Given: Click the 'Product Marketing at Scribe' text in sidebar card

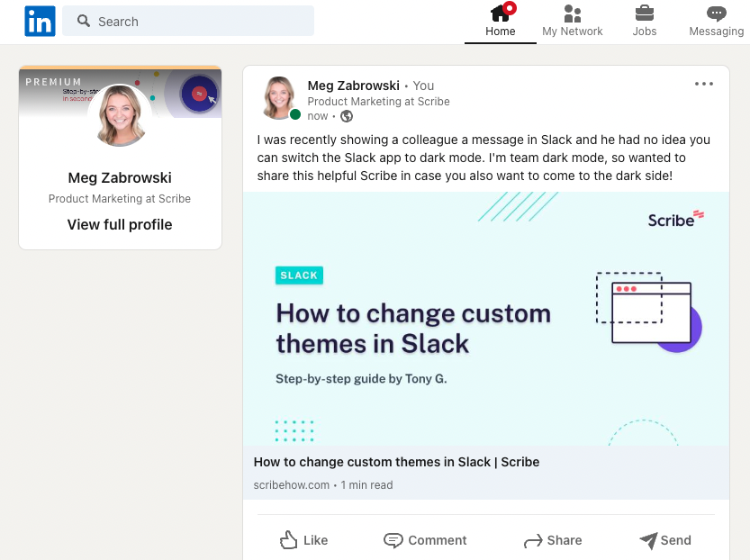Looking at the screenshot, I should tap(120, 198).
